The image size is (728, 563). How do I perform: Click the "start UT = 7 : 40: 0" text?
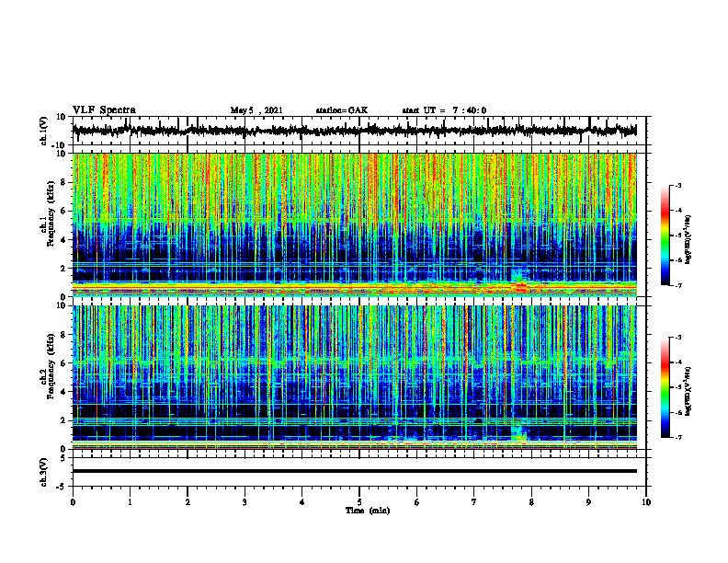coord(444,110)
